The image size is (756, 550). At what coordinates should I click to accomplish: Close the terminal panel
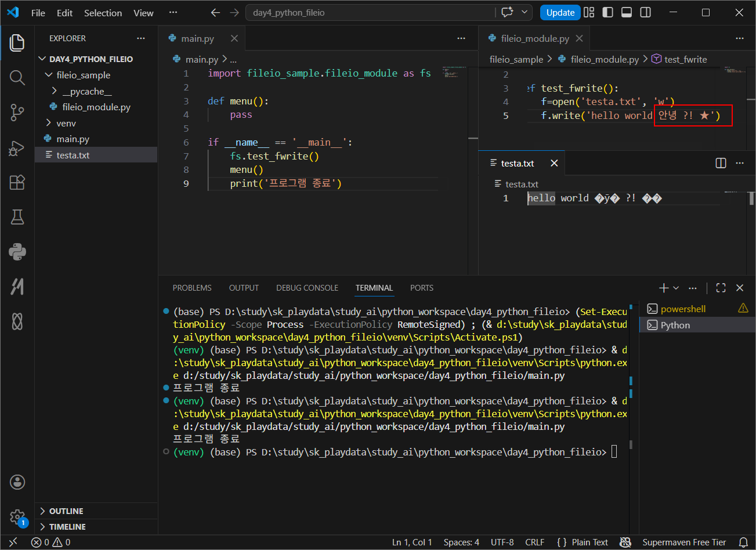[740, 288]
